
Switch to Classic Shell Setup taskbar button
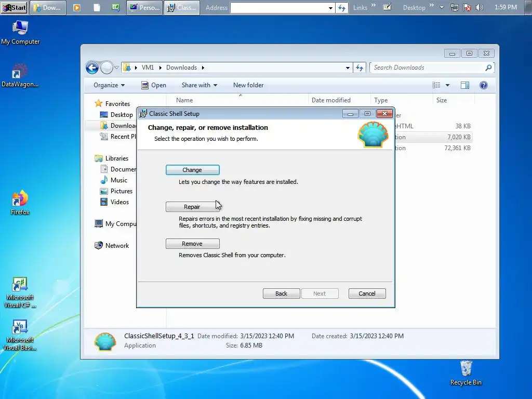pyautogui.click(x=182, y=7)
